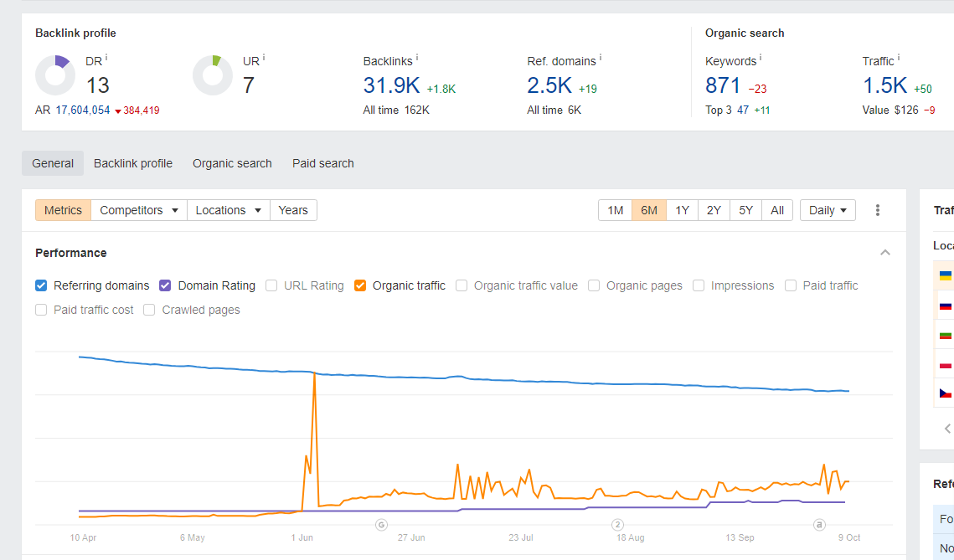Viewport: 954px width, 560px height.
Task: Enable the URL Rating checkbox
Action: tap(271, 285)
